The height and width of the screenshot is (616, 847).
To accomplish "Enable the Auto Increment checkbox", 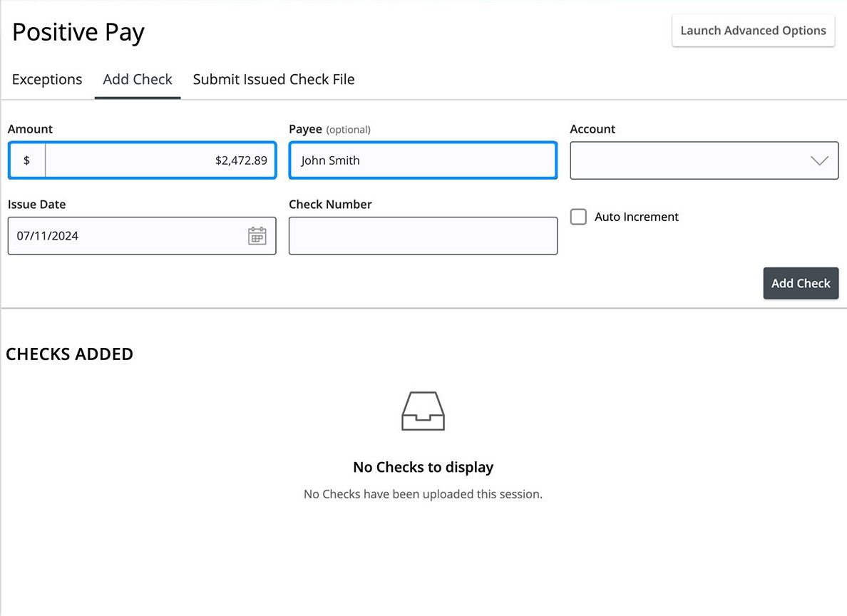I will click(578, 217).
